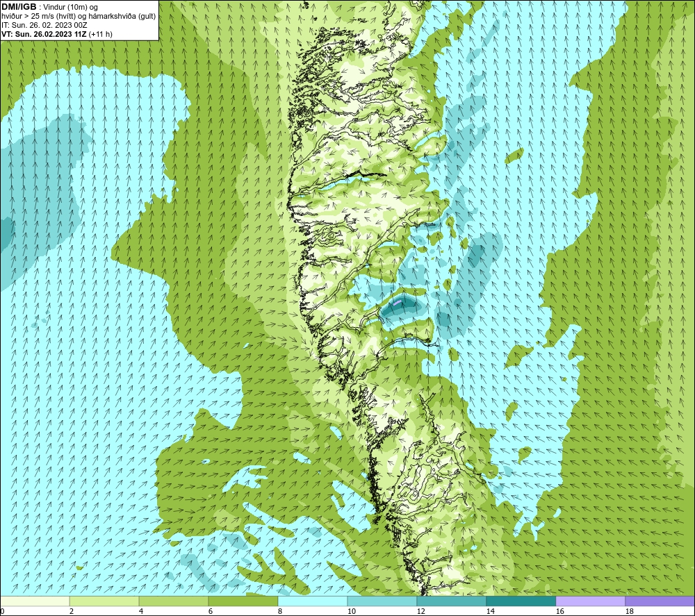Viewport: 695px width, 616px height.
Task: Click the scale label "18"
Action: [x=630, y=611]
